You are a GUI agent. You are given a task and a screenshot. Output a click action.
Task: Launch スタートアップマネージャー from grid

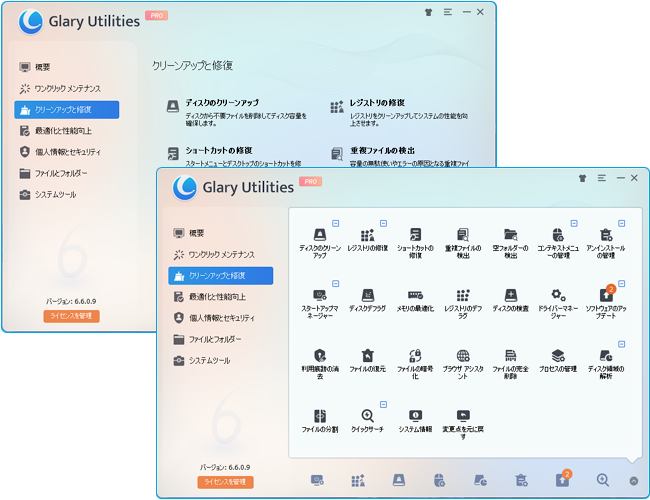(x=320, y=303)
